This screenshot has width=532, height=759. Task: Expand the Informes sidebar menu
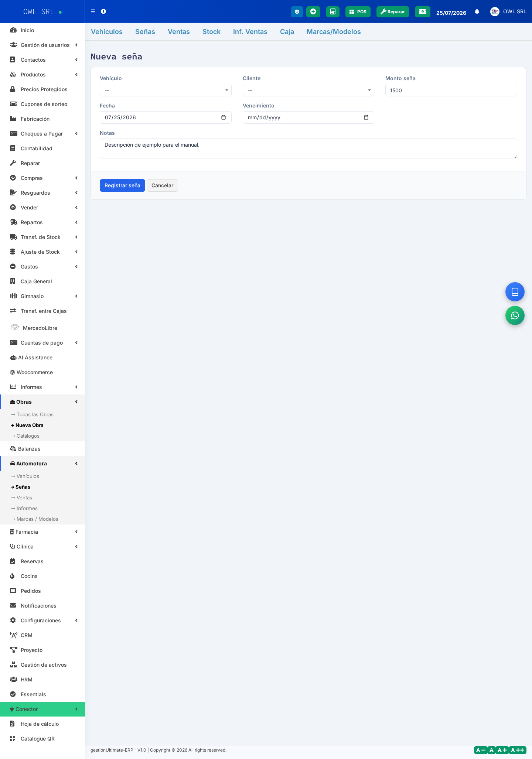[x=42, y=387]
